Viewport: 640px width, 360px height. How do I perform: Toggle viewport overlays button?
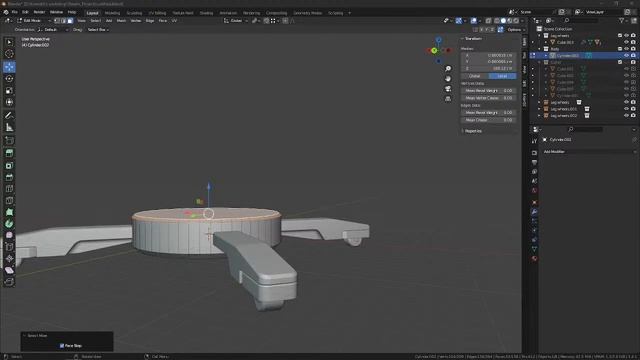click(x=473, y=20)
